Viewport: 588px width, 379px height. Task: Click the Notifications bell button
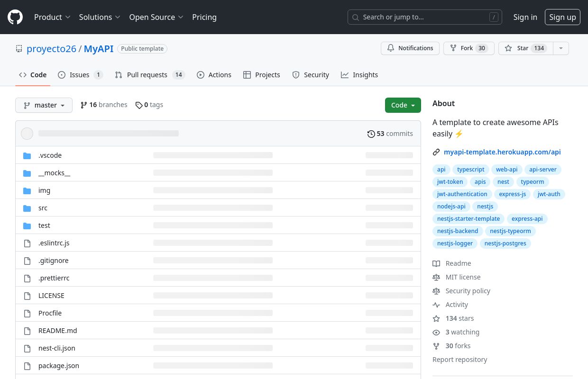click(410, 48)
